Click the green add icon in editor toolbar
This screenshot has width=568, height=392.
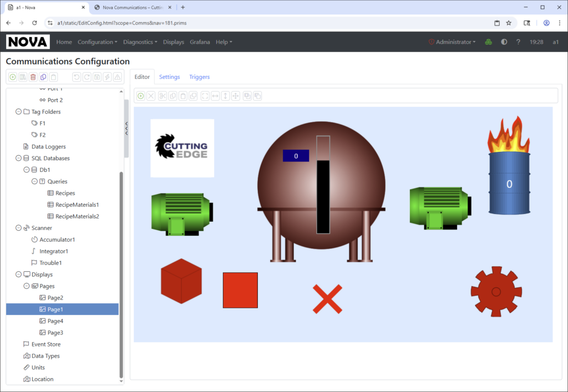point(141,96)
